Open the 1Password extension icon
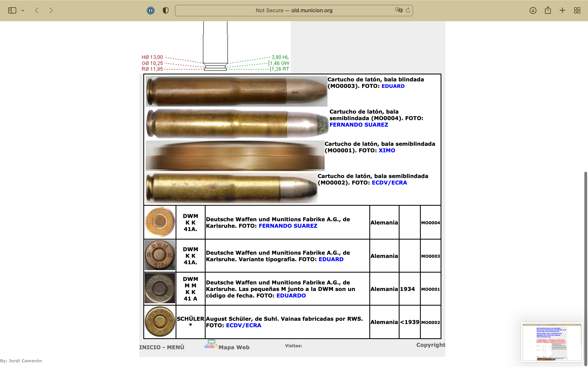Image resolution: width=588 pixels, height=367 pixels. click(x=151, y=10)
